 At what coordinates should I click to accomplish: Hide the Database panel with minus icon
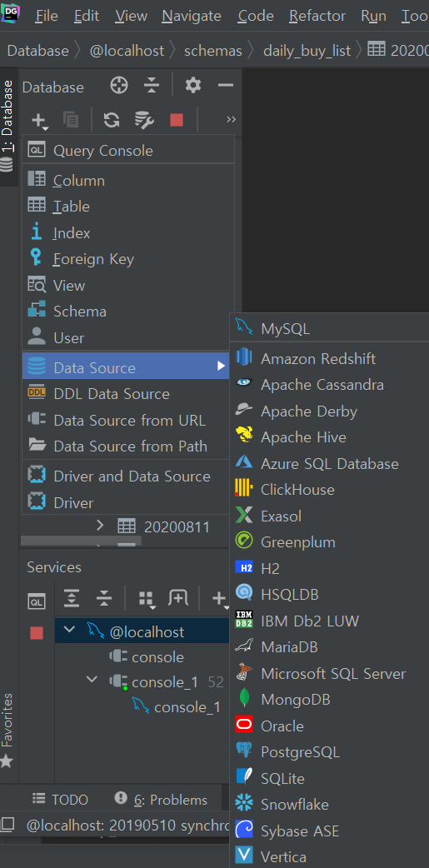pyautogui.click(x=225, y=85)
